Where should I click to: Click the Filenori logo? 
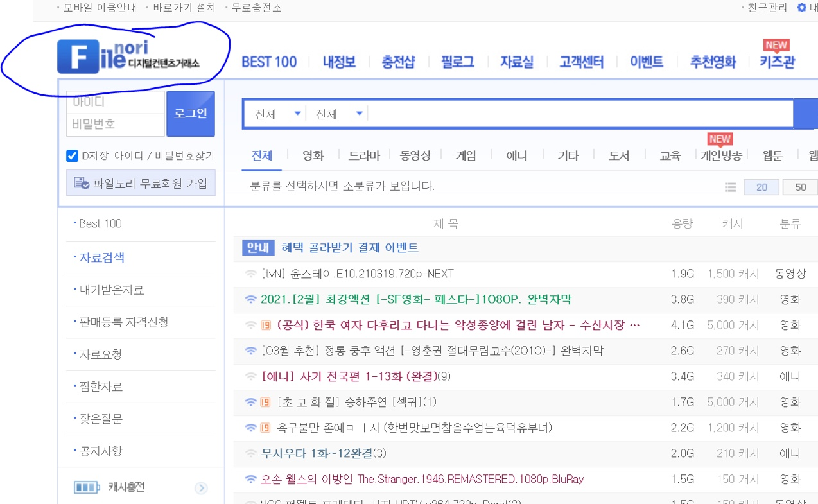point(128,56)
